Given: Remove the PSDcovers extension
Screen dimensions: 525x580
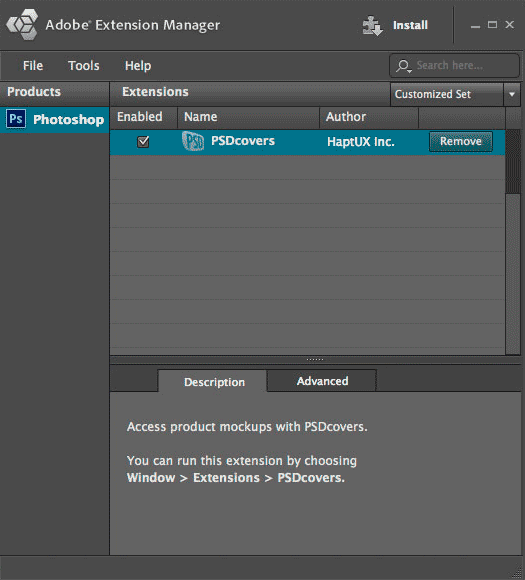Looking at the screenshot, I should pyautogui.click(x=461, y=141).
